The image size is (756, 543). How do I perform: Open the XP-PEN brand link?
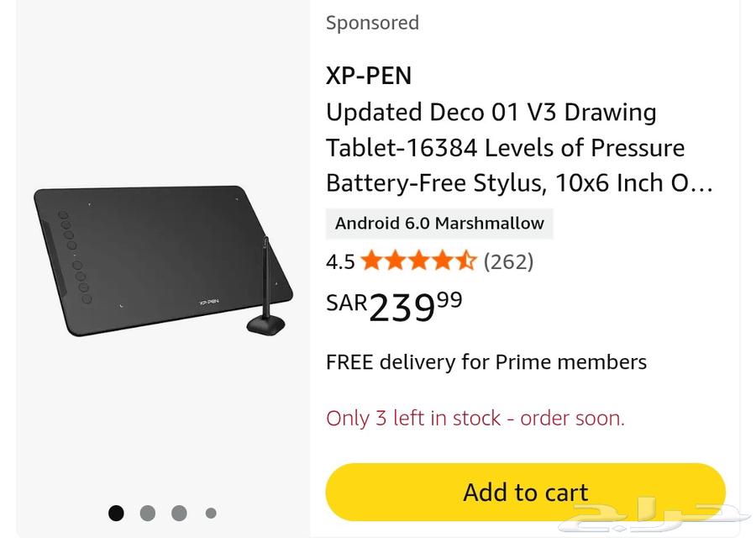coord(368,76)
